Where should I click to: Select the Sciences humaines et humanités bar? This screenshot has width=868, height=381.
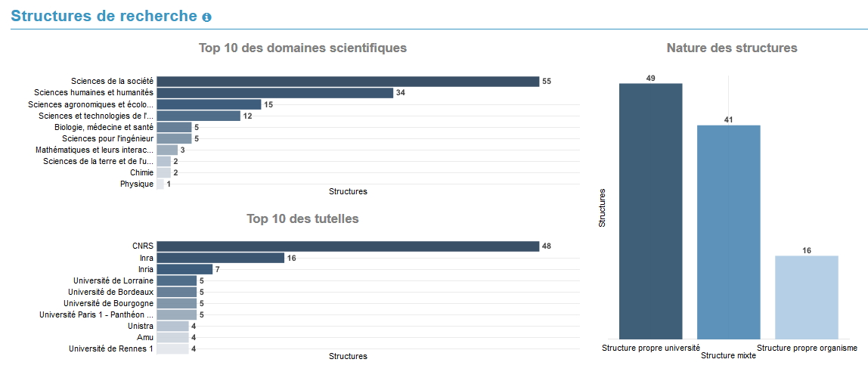pos(274,92)
